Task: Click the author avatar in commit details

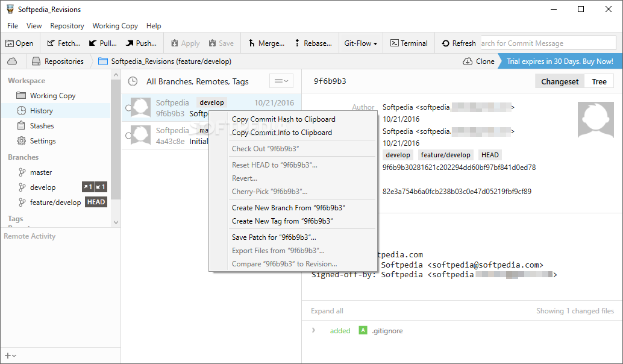Action: pos(595,119)
